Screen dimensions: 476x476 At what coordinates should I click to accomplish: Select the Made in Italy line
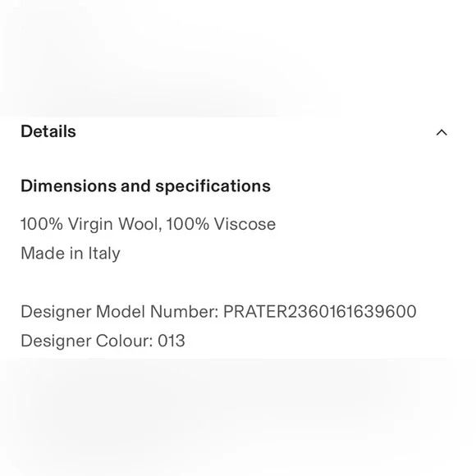71,254
